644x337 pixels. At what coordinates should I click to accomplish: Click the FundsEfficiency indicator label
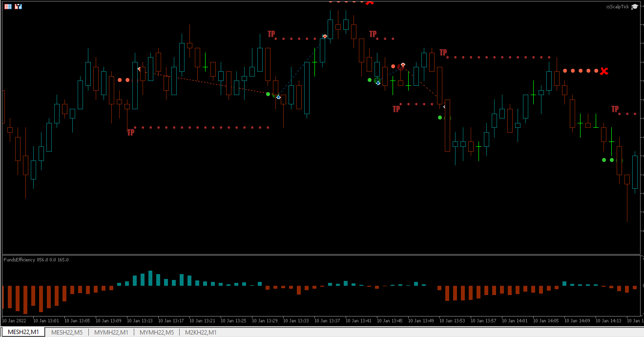tap(36, 260)
